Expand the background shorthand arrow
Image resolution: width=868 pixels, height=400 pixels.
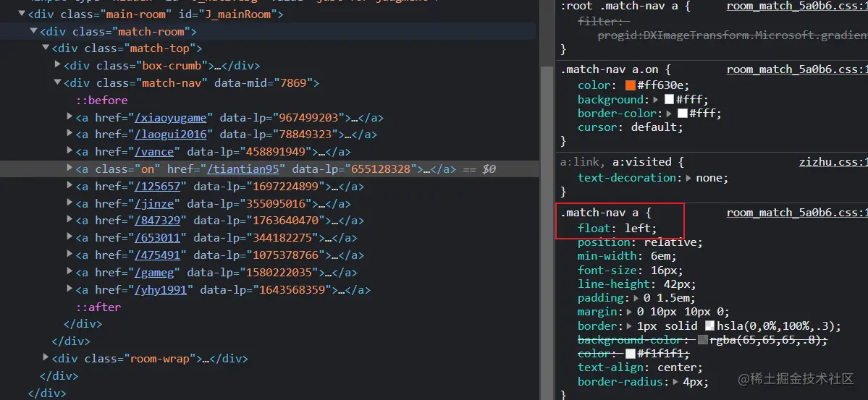tap(657, 100)
